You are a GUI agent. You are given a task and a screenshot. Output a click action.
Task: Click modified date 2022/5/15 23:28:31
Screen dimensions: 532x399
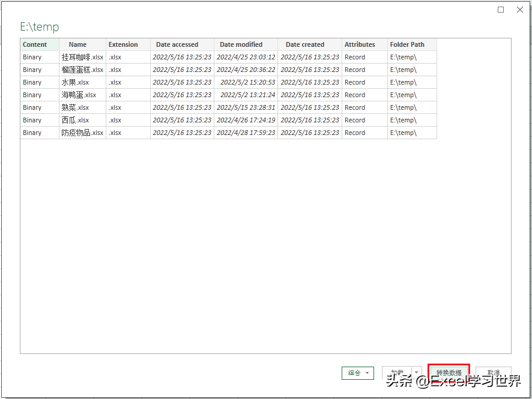[x=246, y=107]
